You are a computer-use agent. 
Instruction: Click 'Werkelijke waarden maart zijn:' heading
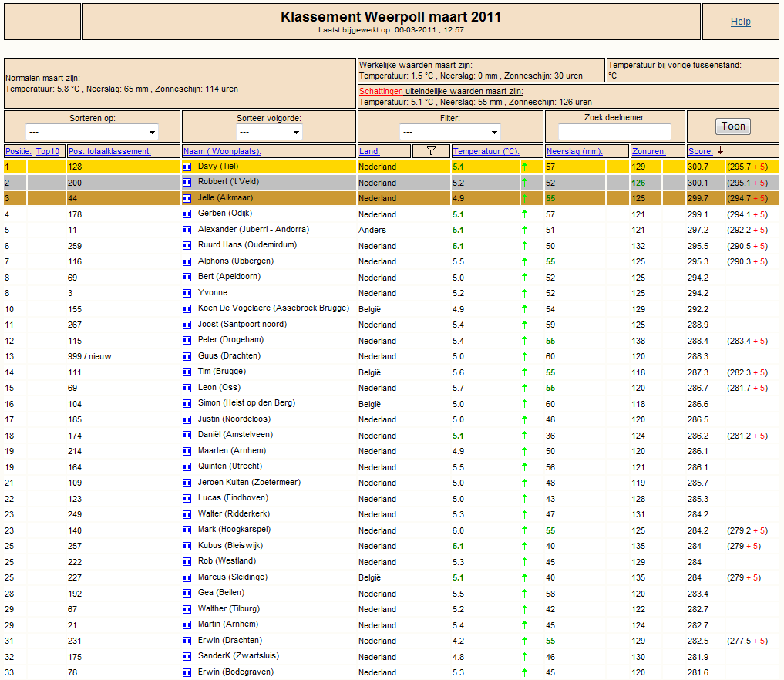click(416, 65)
